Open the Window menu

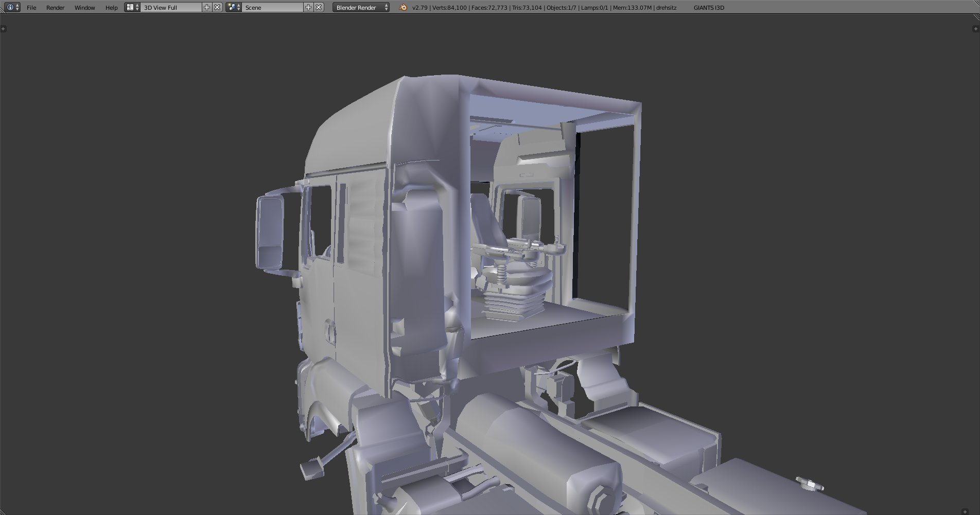(x=84, y=7)
